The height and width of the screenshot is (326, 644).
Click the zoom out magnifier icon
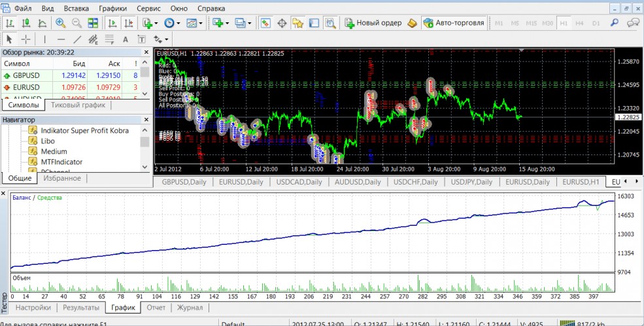click(76, 23)
